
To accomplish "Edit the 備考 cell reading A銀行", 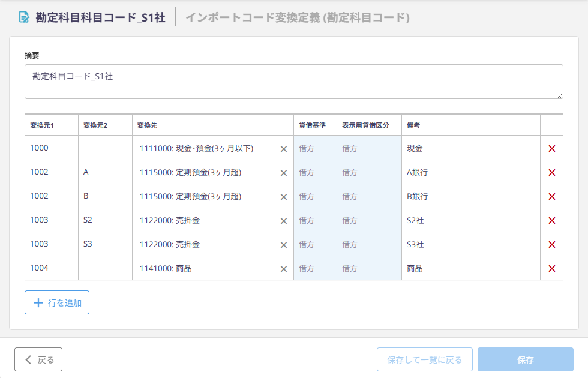I will [471, 172].
